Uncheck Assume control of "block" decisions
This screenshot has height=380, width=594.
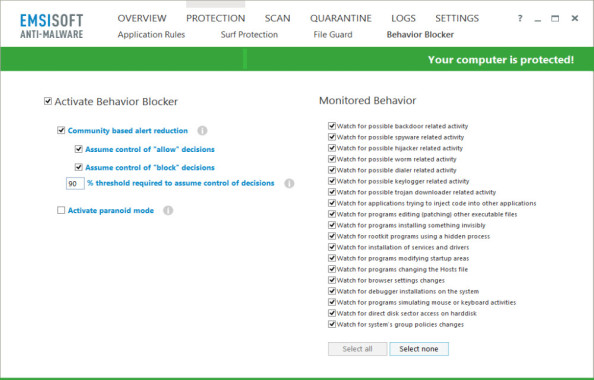78,167
